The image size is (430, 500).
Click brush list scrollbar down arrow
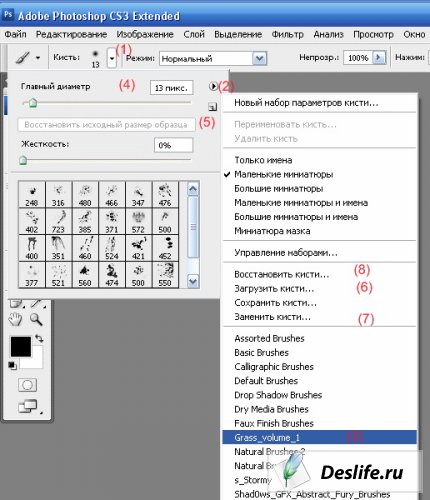193,281
